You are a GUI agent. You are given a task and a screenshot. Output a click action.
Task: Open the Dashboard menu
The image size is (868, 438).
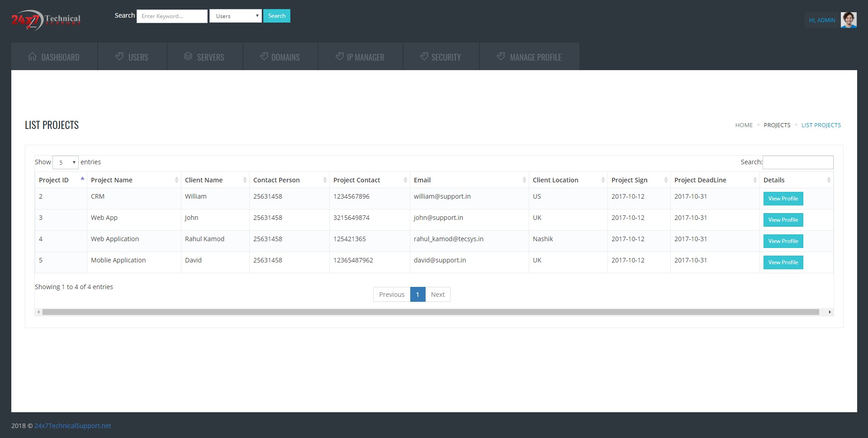click(x=54, y=57)
